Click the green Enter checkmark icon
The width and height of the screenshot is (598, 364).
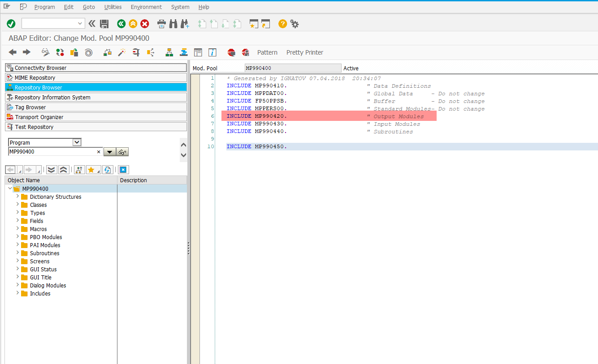[x=11, y=24]
